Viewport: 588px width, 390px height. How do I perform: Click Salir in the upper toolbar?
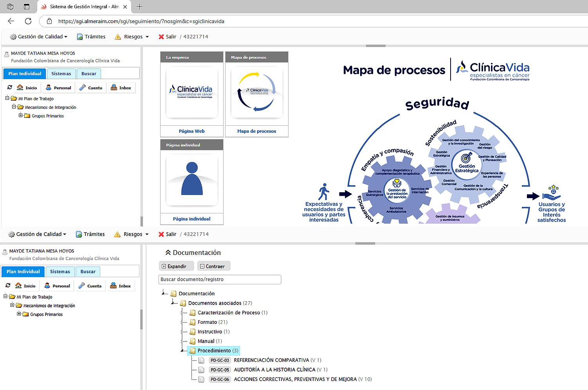click(x=167, y=36)
